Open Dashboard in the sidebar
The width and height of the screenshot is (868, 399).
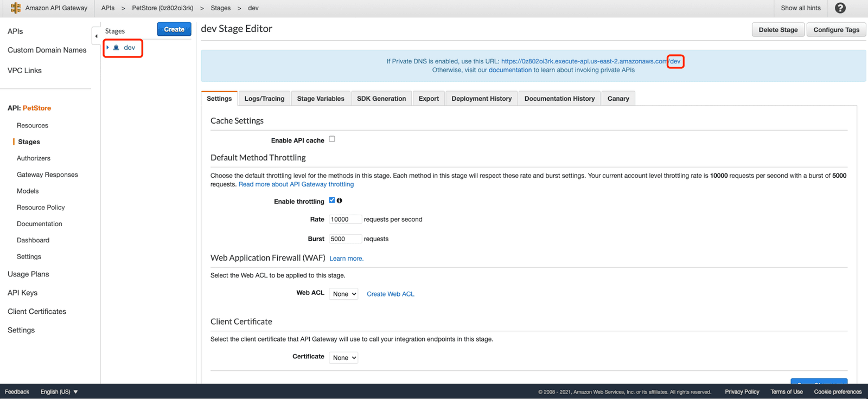click(x=33, y=240)
